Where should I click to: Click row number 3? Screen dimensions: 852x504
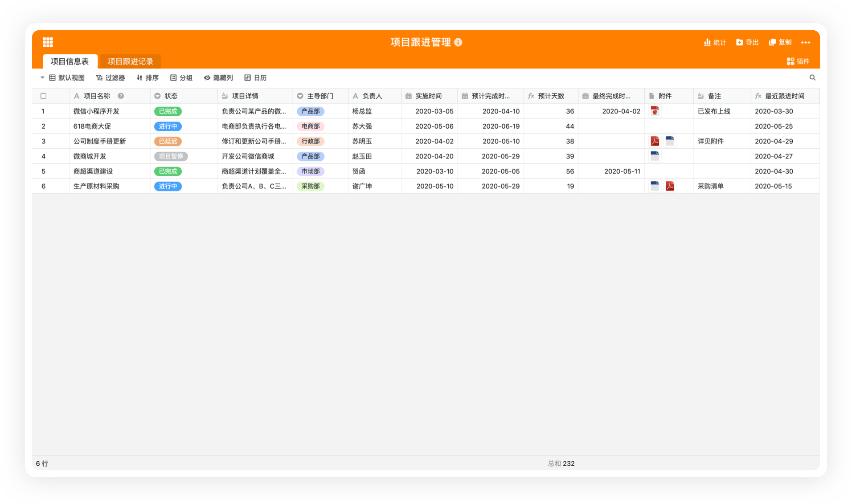pos(43,142)
